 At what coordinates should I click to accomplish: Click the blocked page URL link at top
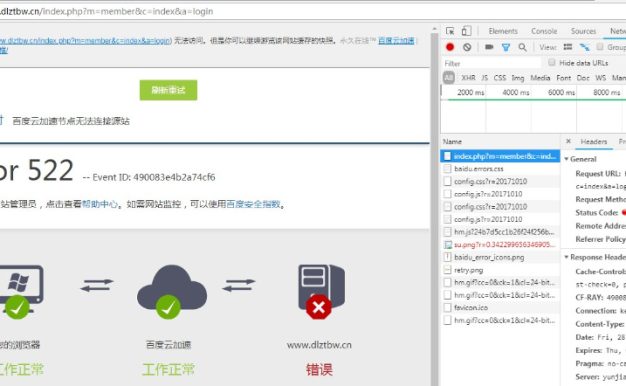(x=85, y=40)
